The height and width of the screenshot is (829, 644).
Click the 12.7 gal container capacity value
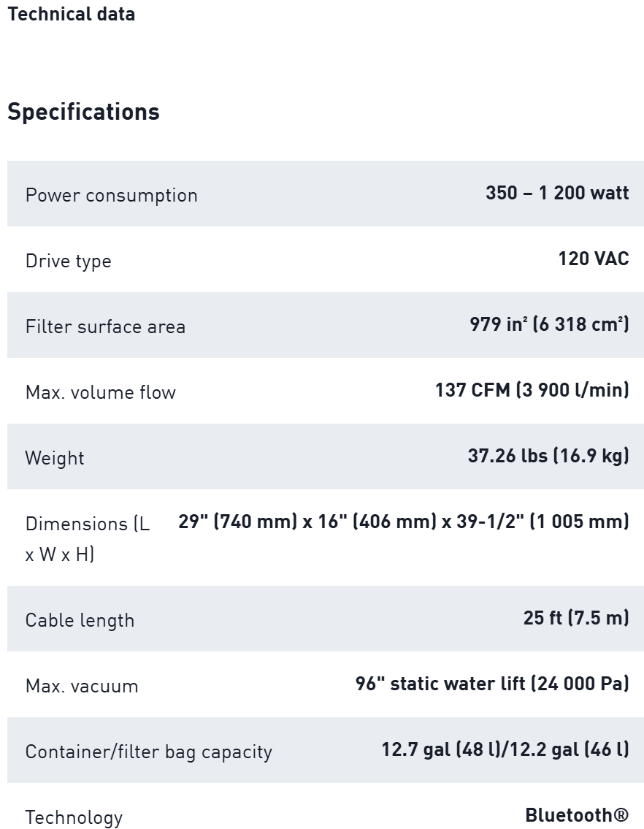(x=505, y=749)
